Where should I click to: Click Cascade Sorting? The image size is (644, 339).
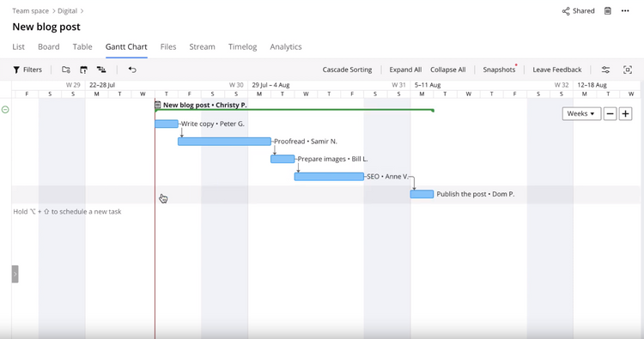tap(347, 70)
